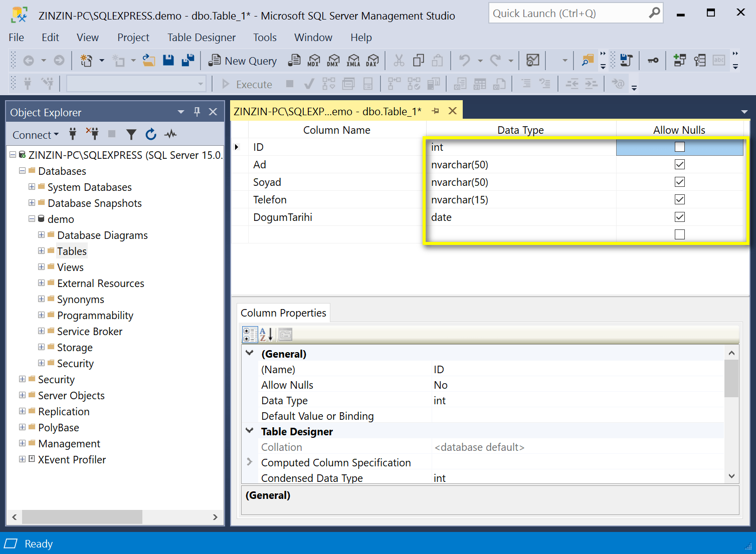Viewport: 756px width, 554px height.
Task: Click the Categorized view icon in Column Properties
Action: [250, 334]
